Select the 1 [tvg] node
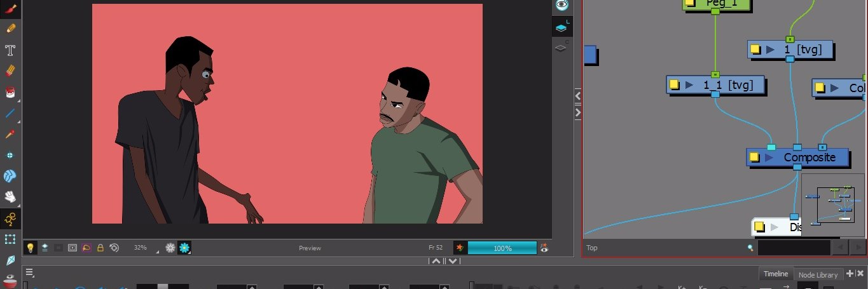 pos(790,49)
